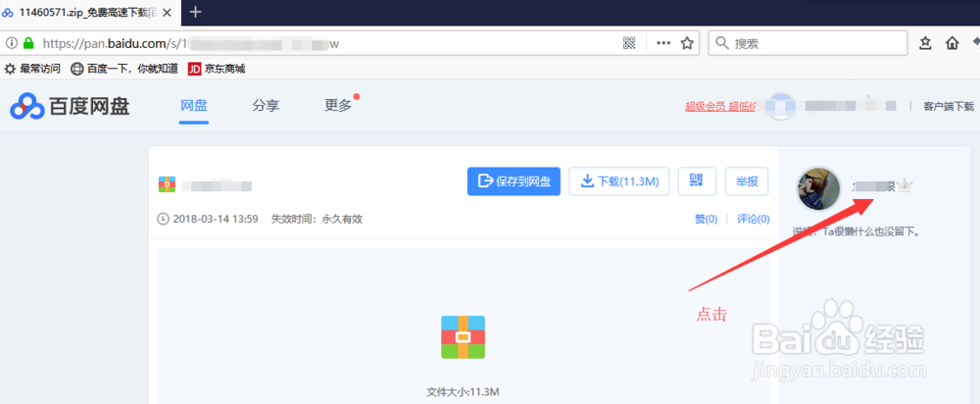Viewport: 980px width, 404px height.
Task: Click the 保存到网盘 button
Action: 514,181
